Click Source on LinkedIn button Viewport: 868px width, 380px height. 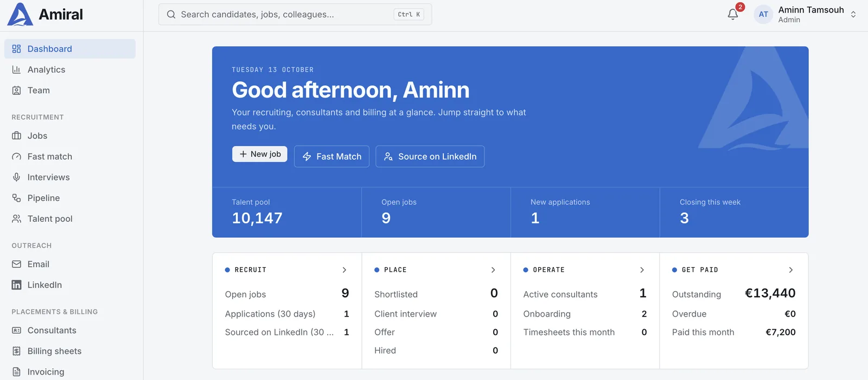pyautogui.click(x=430, y=157)
